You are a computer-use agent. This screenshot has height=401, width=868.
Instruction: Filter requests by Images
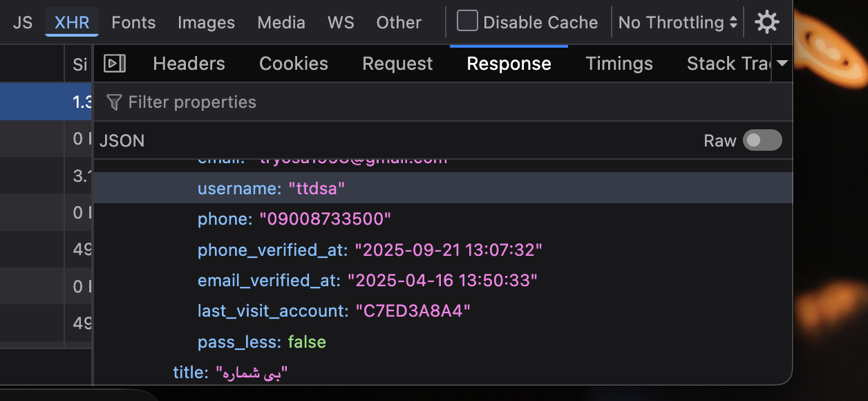[x=206, y=22]
